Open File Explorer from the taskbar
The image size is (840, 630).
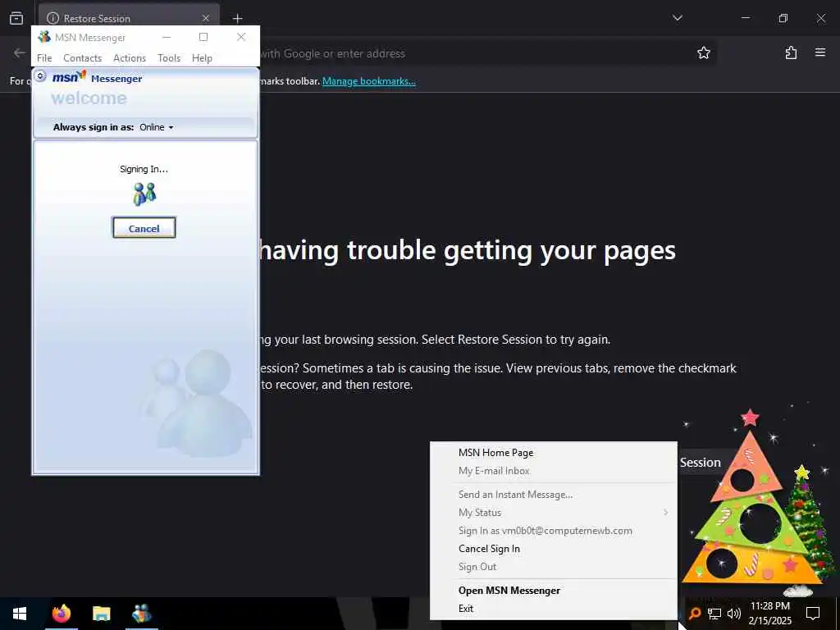click(101, 614)
